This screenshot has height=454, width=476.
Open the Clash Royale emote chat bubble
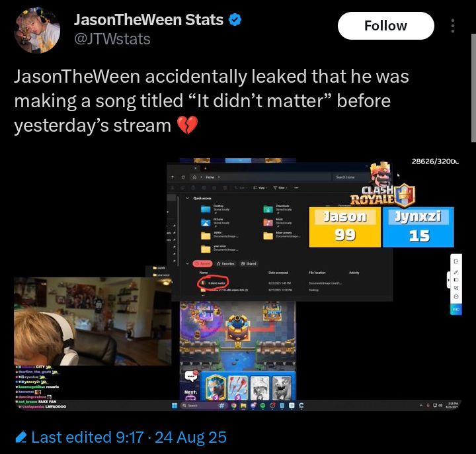(191, 376)
